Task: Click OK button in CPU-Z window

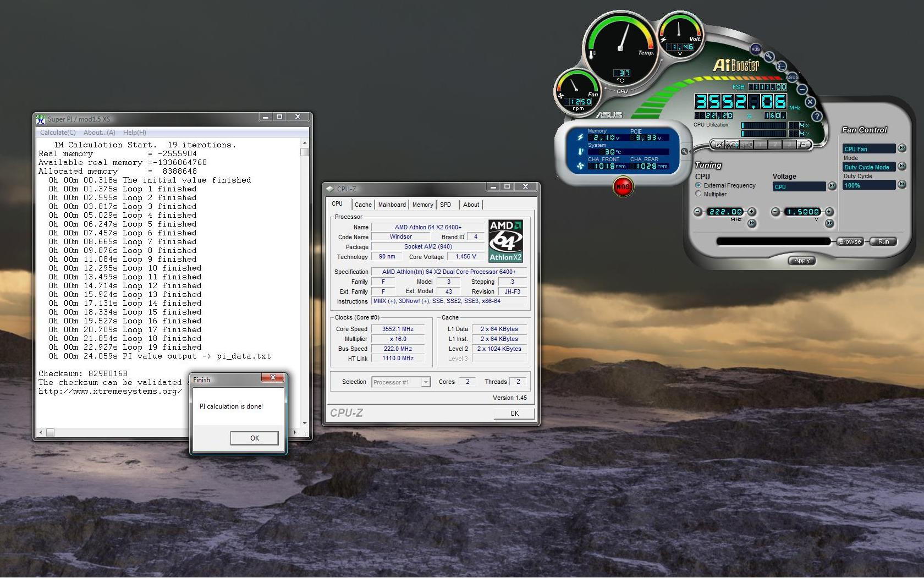Action: 514,414
